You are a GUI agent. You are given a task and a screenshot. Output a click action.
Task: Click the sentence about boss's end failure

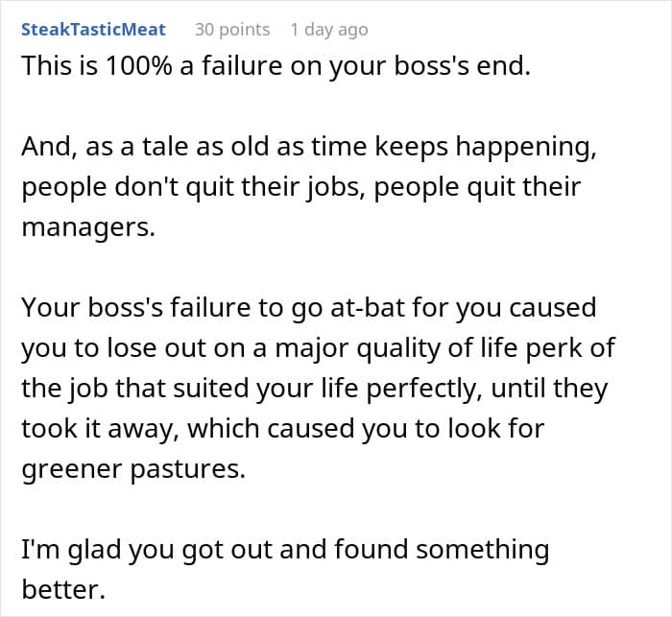click(x=276, y=66)
